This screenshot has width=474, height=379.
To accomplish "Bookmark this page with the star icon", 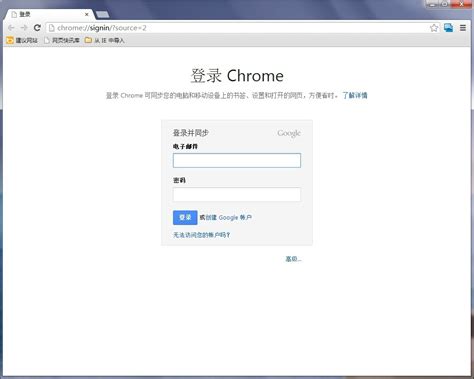I will pos(434,28).
